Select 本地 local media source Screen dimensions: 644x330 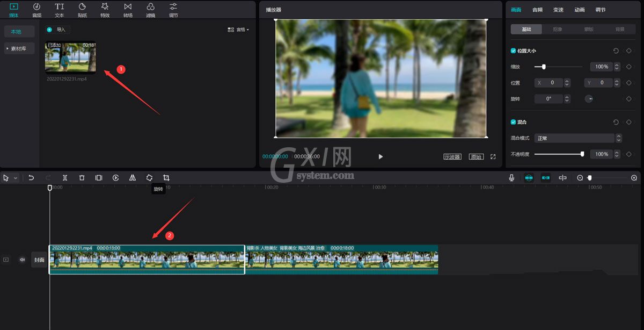pos(19,32)
